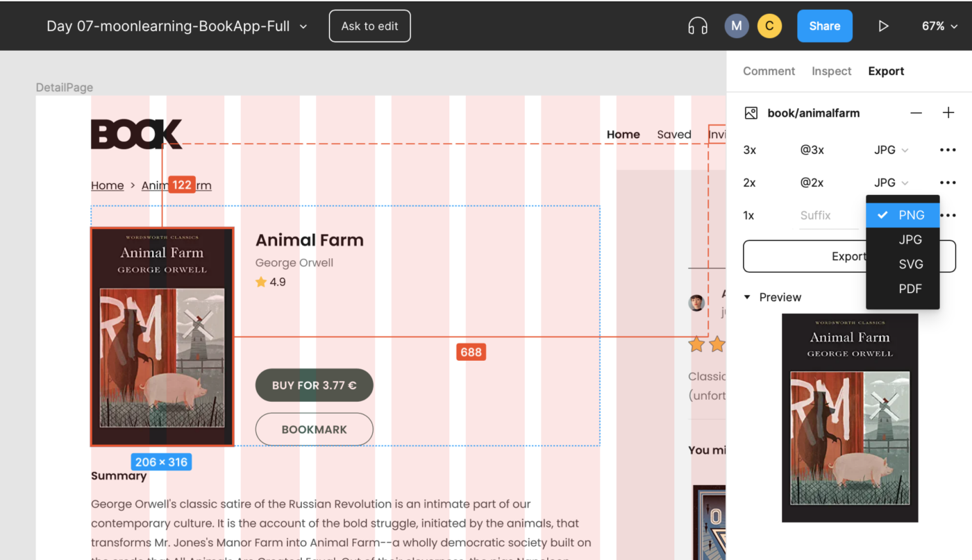This screenshot has width=972, height=560.
Task: Switch to the Inspect tab
Action: [x=831, y=71]
